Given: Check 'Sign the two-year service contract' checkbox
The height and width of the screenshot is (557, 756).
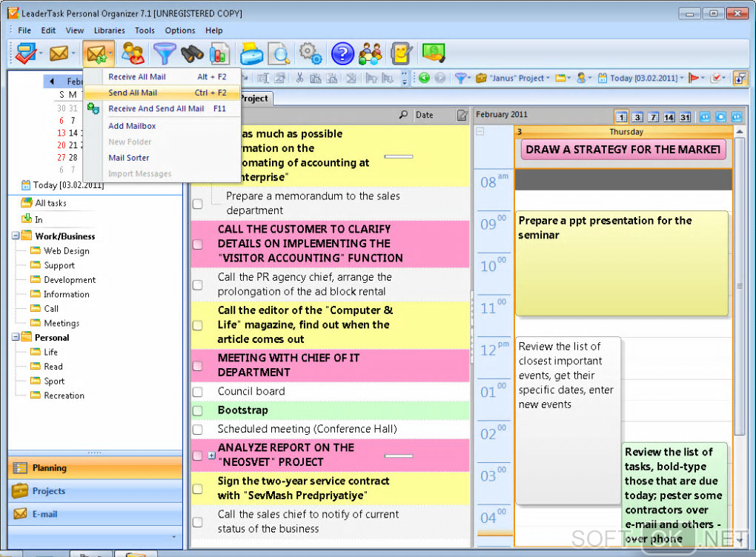Looking at the screenshot, I should [198, 489].
